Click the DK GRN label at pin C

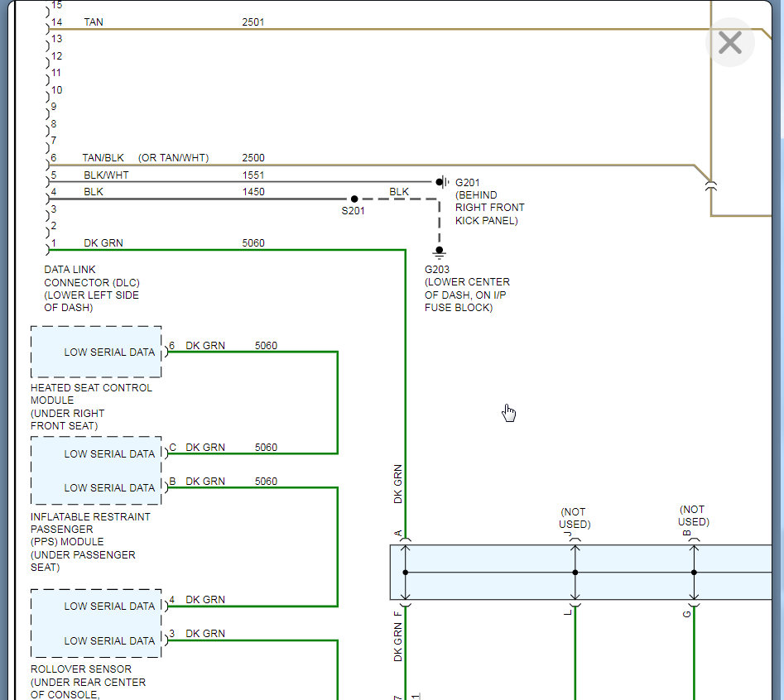tap(205, 447)
